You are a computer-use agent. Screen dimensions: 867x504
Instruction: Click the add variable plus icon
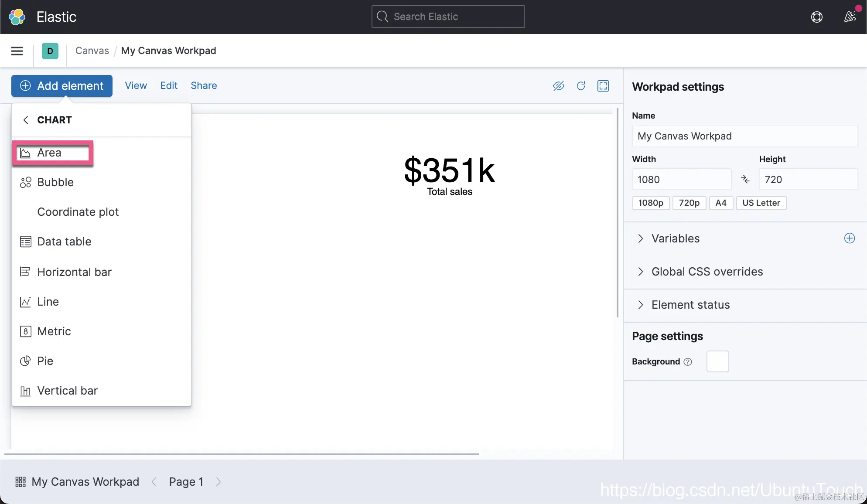(x=849, y=238)
